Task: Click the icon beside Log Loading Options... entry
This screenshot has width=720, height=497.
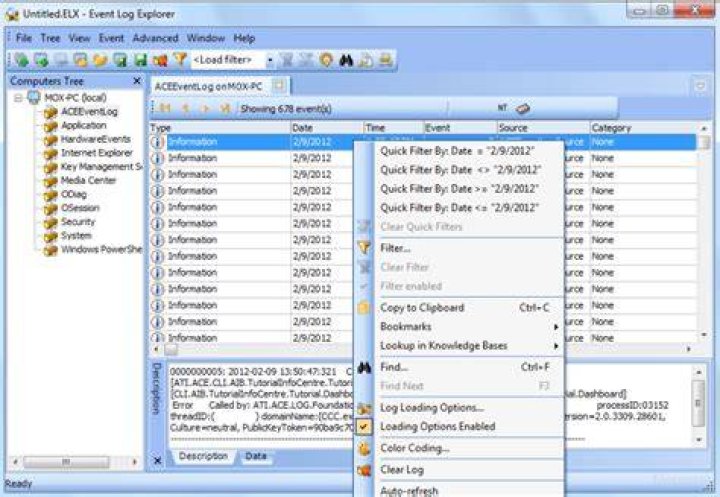Action: [364, 407]
